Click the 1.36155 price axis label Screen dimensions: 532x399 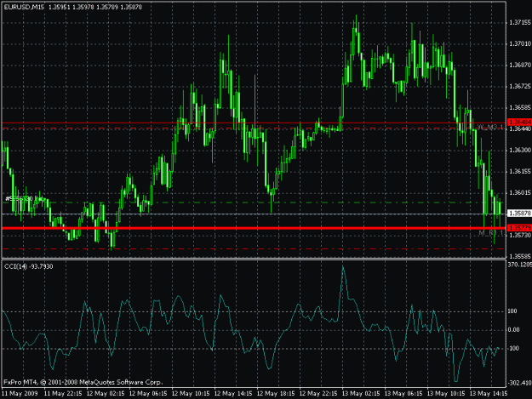[x=520, y=172]
